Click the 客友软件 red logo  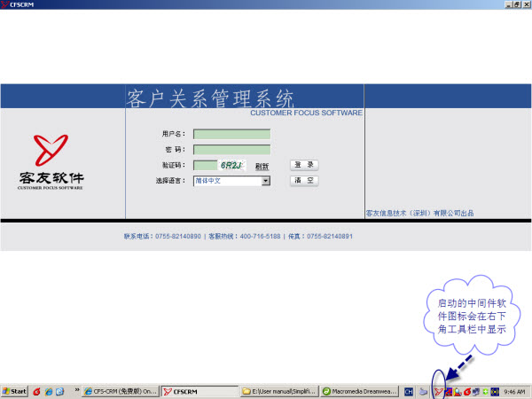click(51, 151)
